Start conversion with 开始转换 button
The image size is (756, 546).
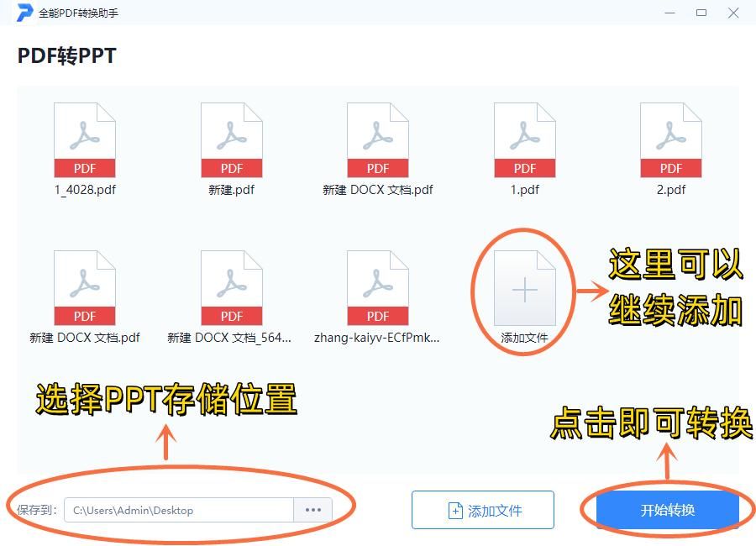667,510
